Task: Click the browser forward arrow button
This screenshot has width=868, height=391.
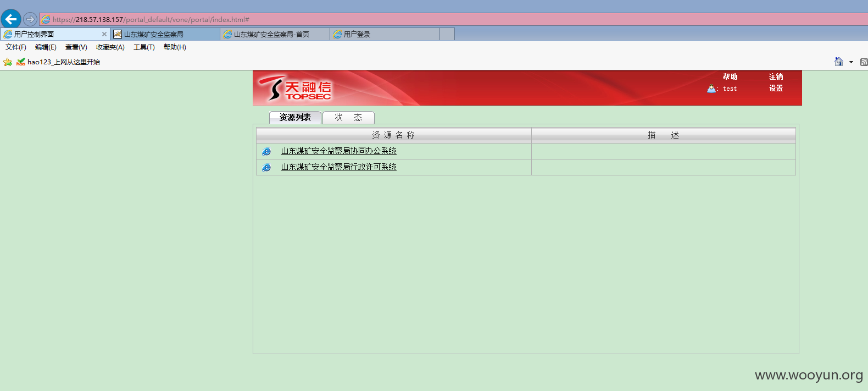Action: tap(30, 19)
